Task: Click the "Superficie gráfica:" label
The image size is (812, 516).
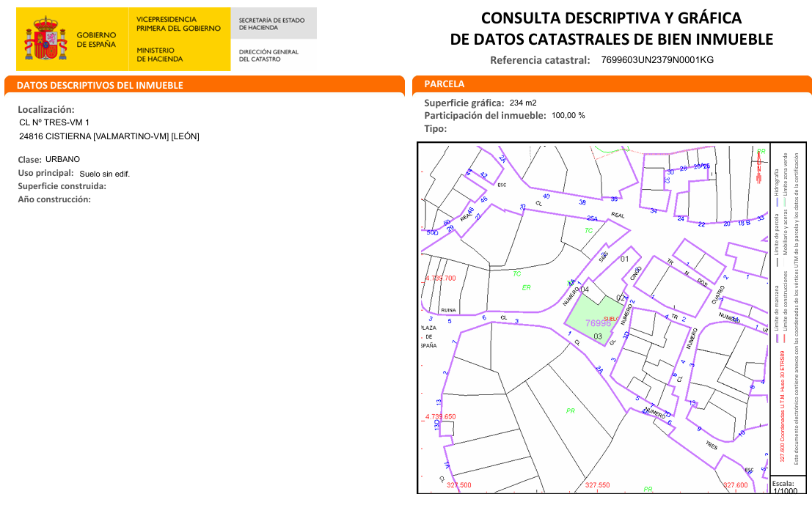Action: point(464,103)
